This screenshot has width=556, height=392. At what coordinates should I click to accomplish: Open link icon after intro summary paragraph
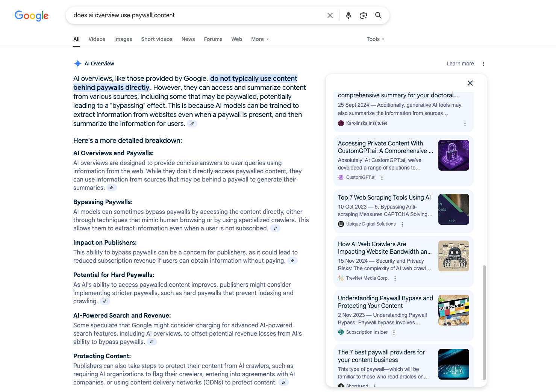[192, 124]
